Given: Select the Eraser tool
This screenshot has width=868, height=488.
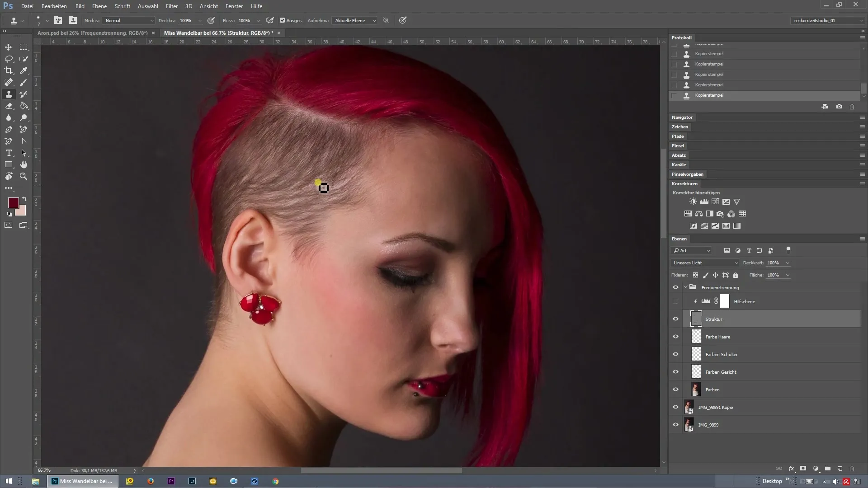Looking at the screenshot, I should pyautogui.click(x=9, y=106).
